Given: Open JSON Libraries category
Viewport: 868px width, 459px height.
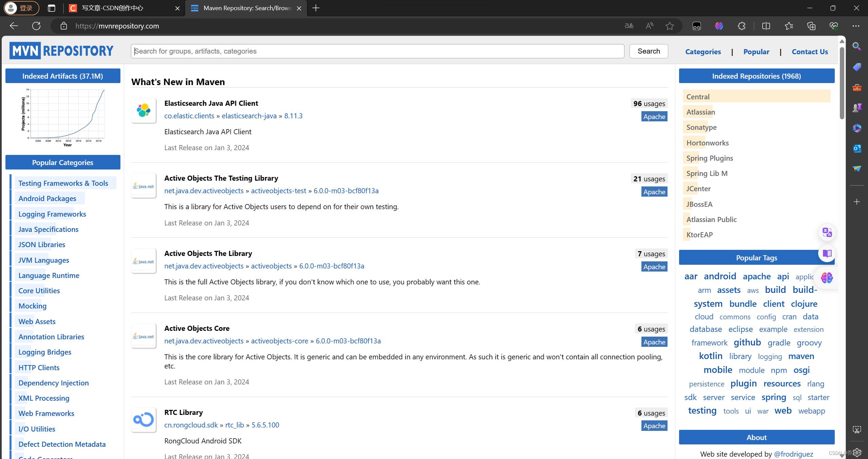Looking at the screenshot, I should pos(42,244).
